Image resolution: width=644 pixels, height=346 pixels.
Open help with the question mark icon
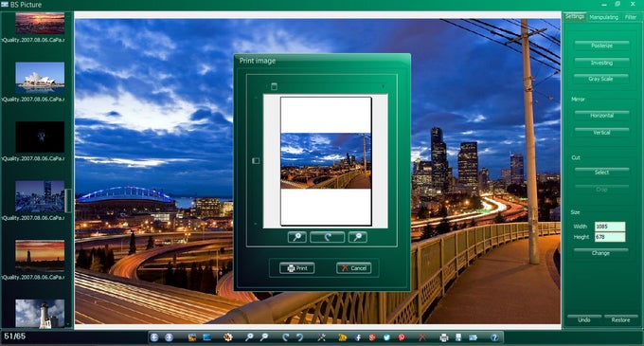(494, 337)
